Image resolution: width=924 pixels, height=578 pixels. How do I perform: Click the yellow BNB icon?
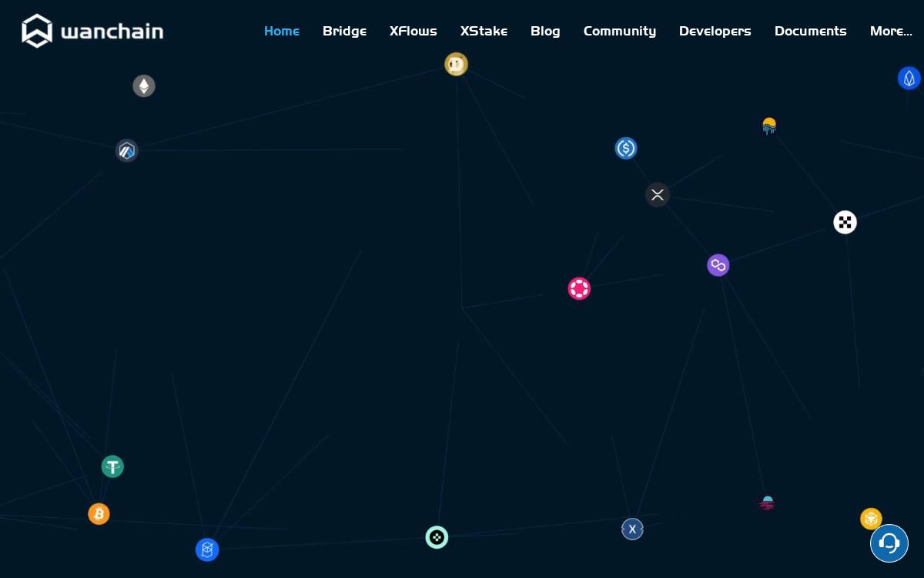(x=871, y=519)
